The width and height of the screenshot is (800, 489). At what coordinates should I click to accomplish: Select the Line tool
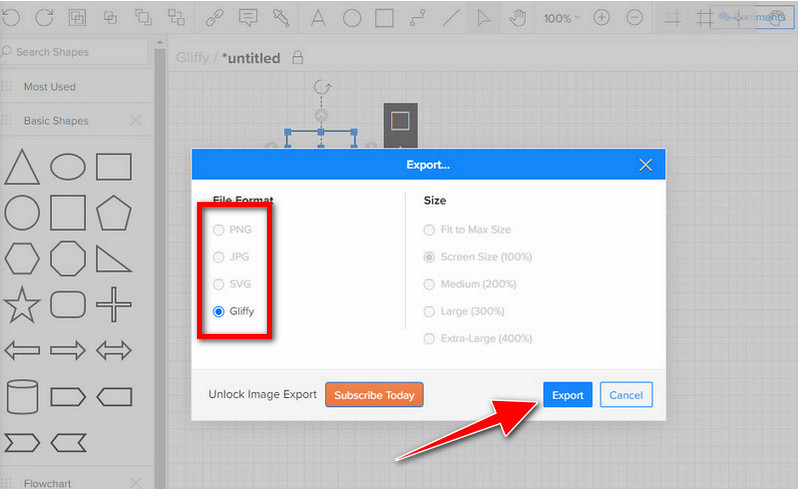click(452, 18)
